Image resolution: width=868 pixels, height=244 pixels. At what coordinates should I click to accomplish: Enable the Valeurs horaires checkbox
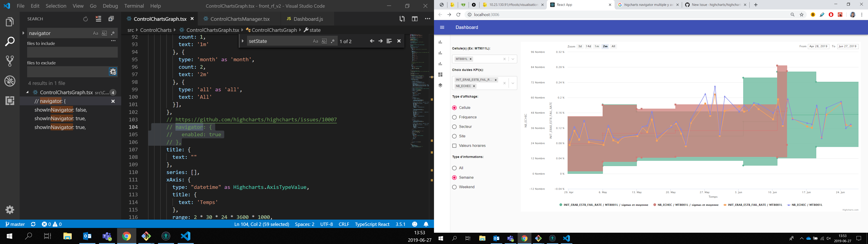(454, 145)
